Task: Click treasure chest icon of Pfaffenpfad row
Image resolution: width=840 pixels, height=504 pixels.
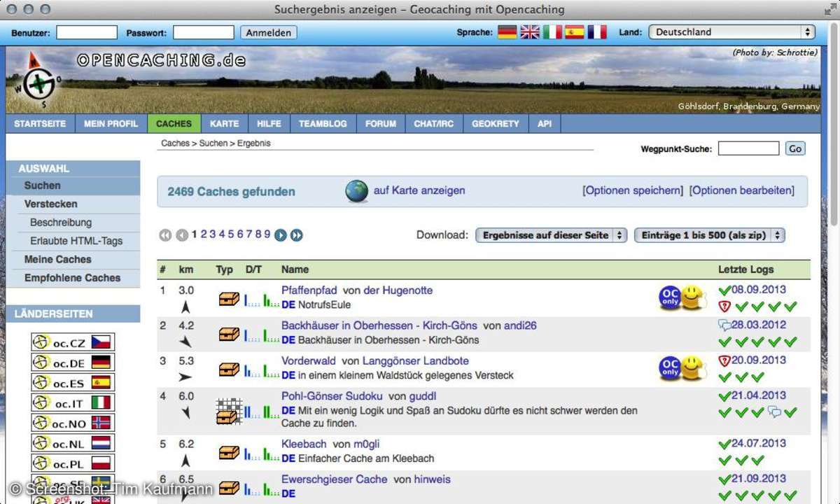Action: tap(229, 299)
